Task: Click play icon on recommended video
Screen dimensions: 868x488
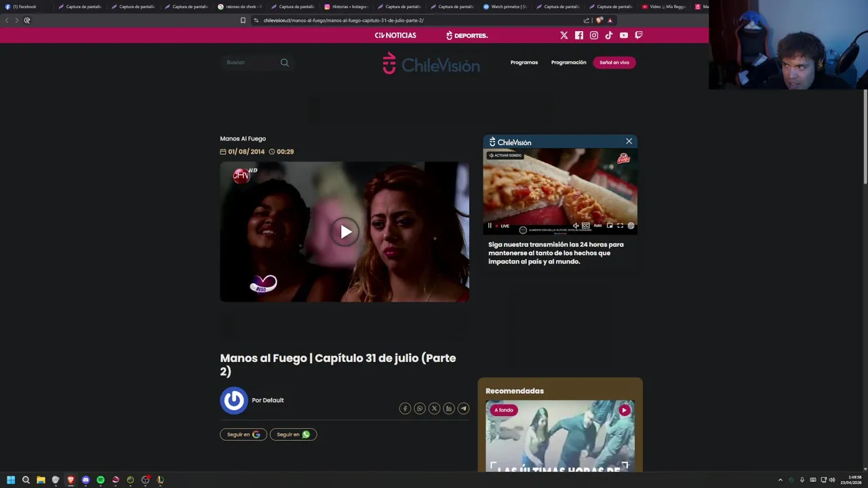Action: click(x=624, y=410)
